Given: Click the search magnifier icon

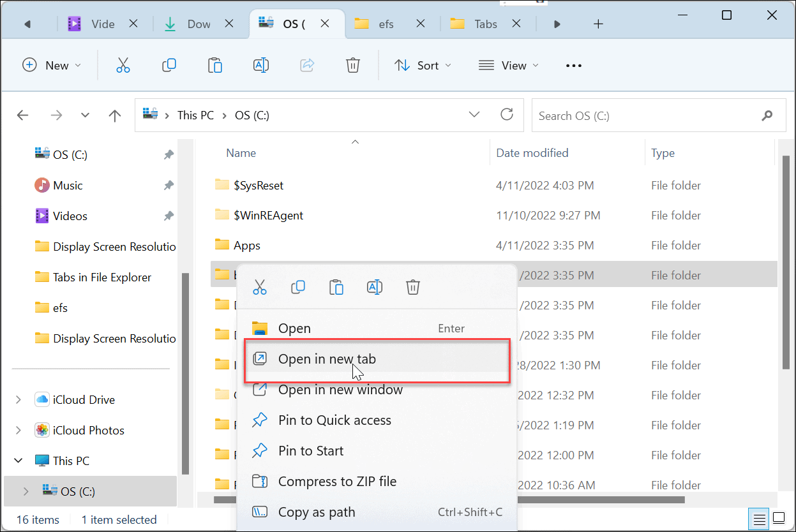Looking at the screenshot, I should coord(767,116).
